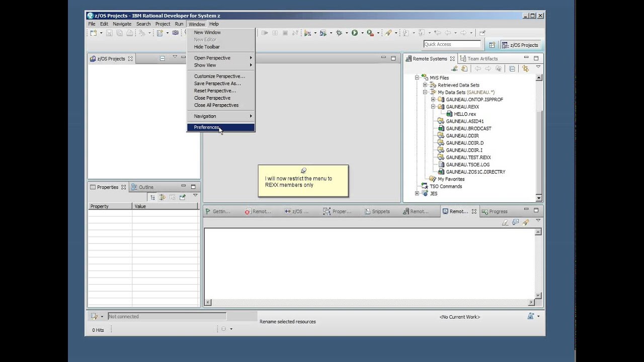644x362 pixels.
Task: Select Preferences in the Window menu
Action: pyautogui.click(x=221, y=127)
